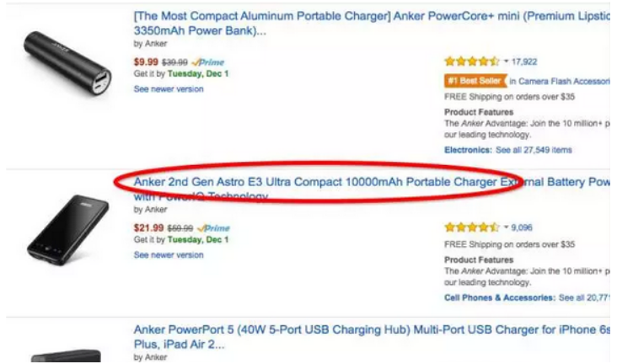The width and height of the screenshot is (617, 364).
Task: Click star rating of Astro E3 charger
Action: click(471, 227)
